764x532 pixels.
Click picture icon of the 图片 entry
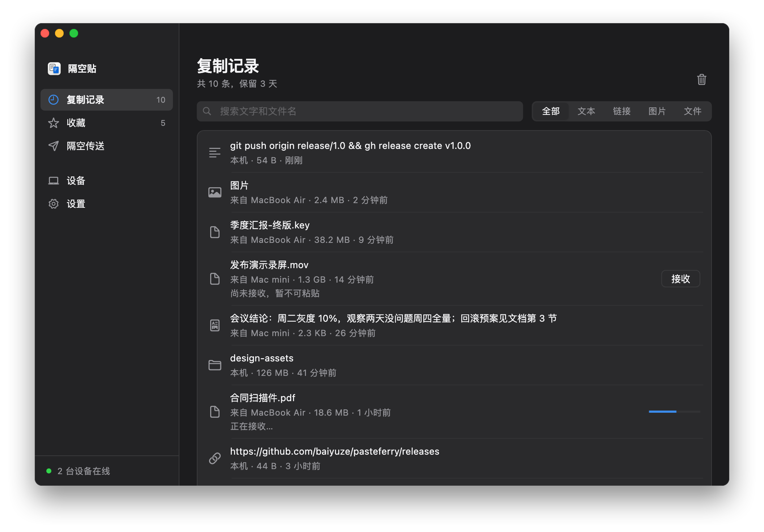(x=215, y=192)
